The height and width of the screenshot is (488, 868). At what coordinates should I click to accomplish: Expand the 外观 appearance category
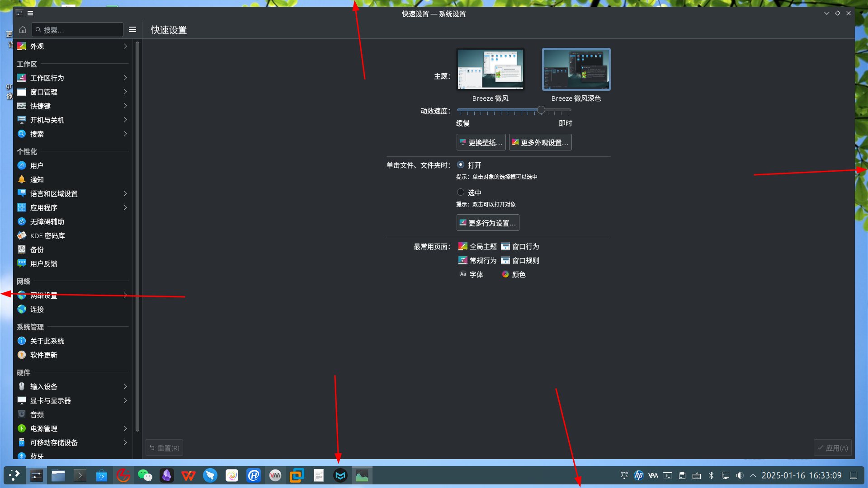(x=73, y=47)
